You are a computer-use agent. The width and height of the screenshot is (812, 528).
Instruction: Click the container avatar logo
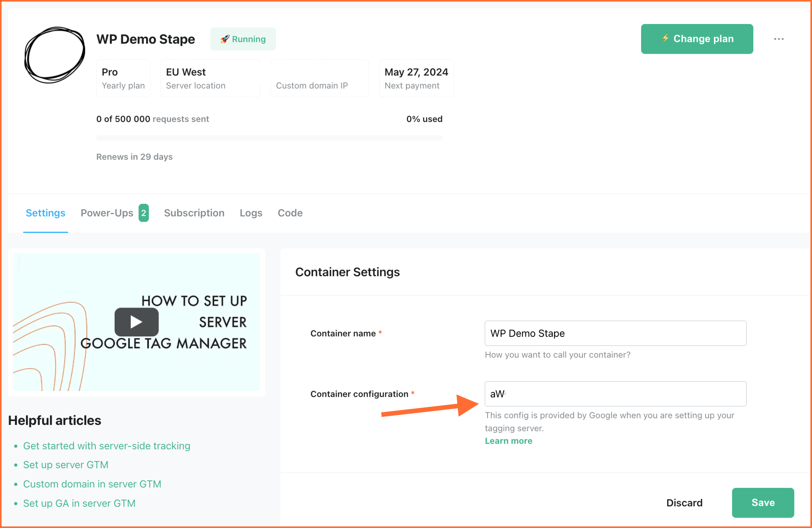click(x=55, y=55)
